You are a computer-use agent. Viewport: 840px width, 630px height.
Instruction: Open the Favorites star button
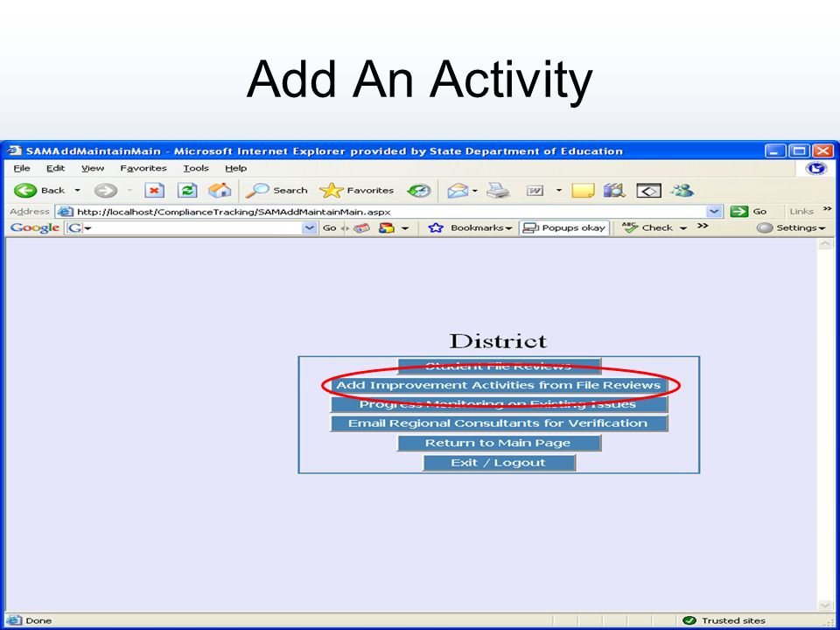point(356,190)
